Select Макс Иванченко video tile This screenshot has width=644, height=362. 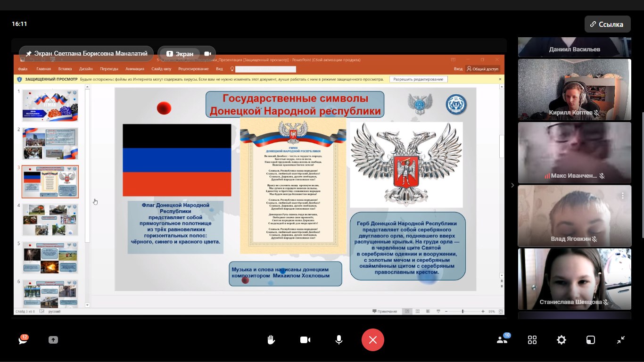point(574,153)
